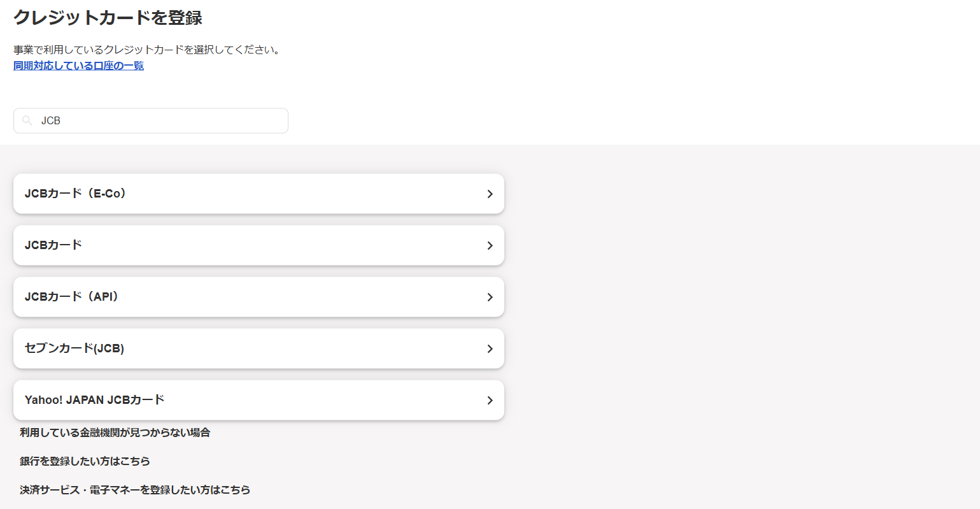
Task: Expand JCBカード（API） via its chevron
Action: click(x=490, y=297)
